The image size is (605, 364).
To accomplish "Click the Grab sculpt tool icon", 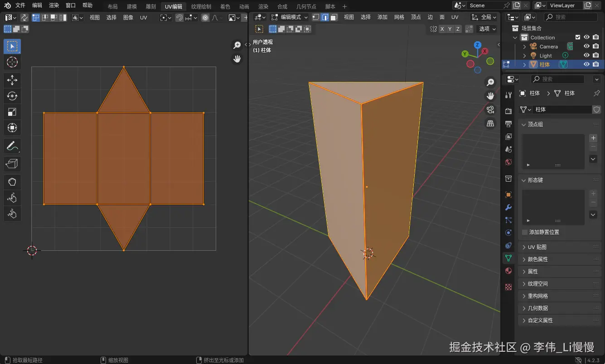I will pos(12,182).
